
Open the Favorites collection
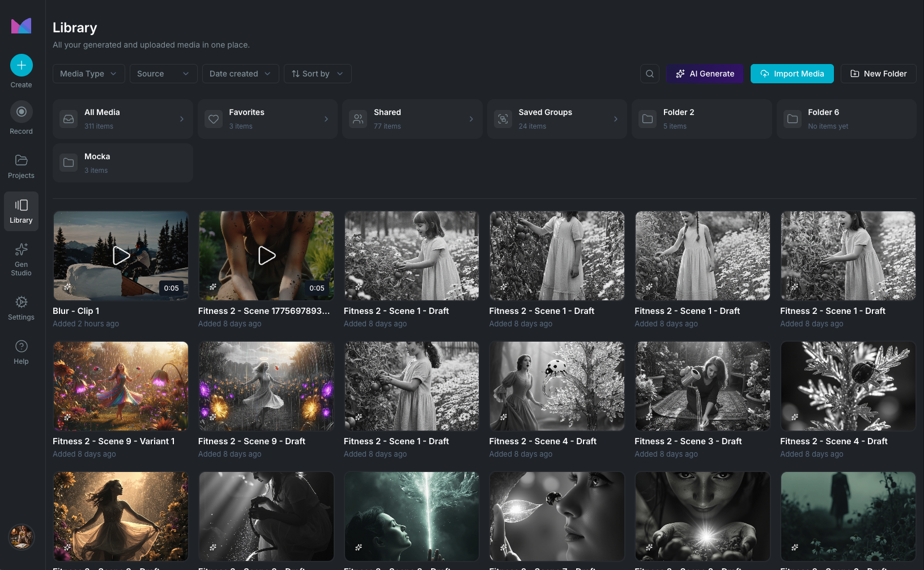pyautogui.click(x=267, y=119)
